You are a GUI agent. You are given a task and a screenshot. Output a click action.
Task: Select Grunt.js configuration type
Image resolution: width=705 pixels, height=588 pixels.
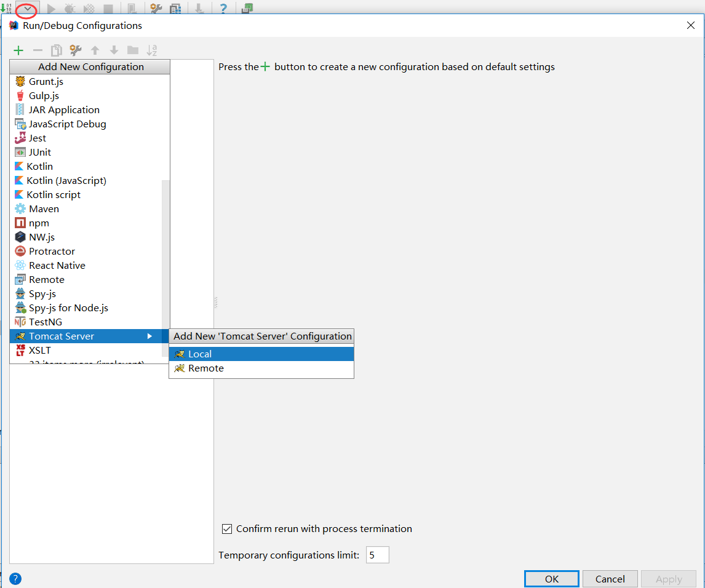[90, 81]
